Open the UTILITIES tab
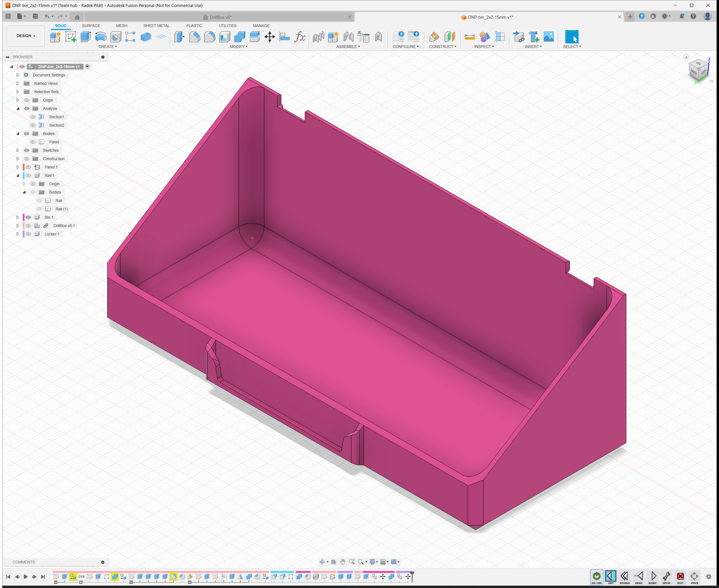The height and width of the screenshot is (588, 719). [227, 26]
